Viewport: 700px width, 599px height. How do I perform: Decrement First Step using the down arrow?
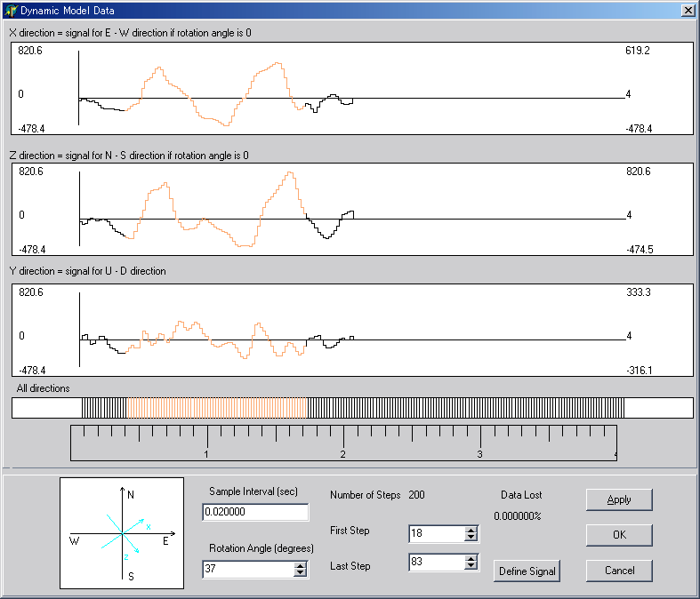pos(471,539)
